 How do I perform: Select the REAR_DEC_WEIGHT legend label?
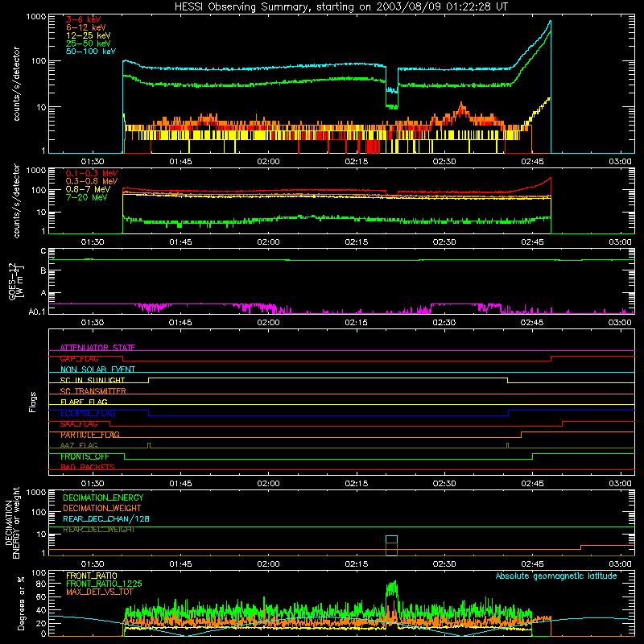[98, 530]
